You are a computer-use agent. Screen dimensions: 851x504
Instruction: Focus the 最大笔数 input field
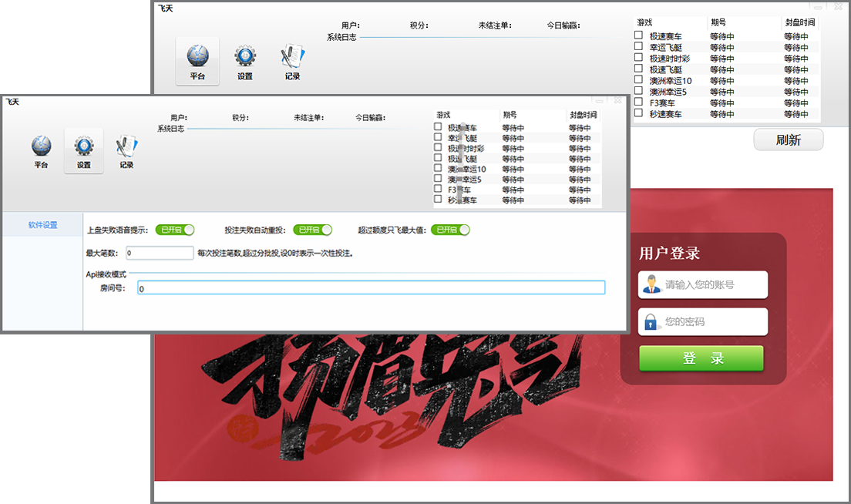point(160,253)
